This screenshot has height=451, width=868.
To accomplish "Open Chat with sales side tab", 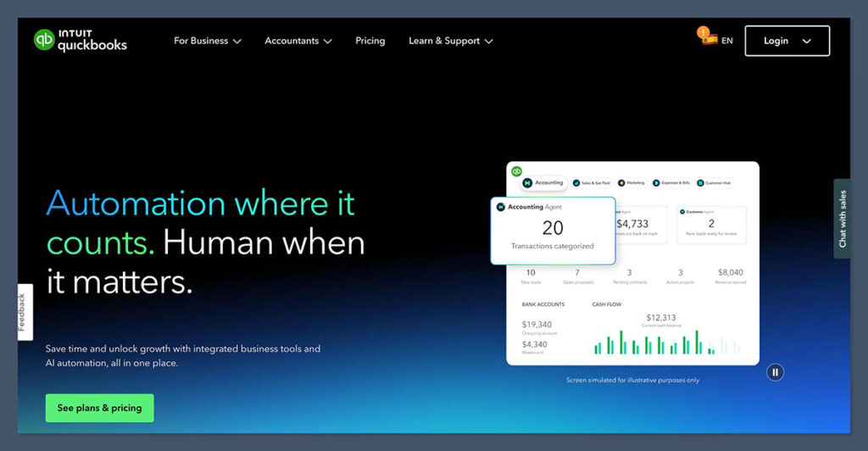I will 842,219.
